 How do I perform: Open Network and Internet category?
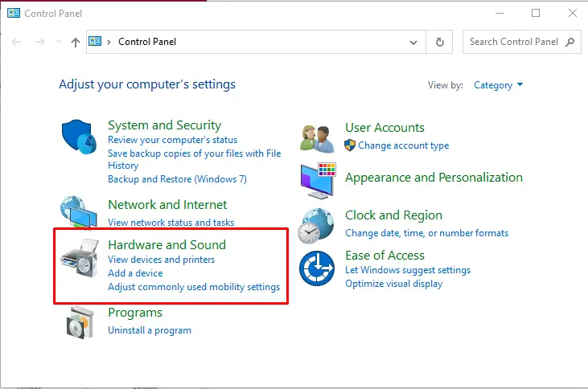coord(167,205)
